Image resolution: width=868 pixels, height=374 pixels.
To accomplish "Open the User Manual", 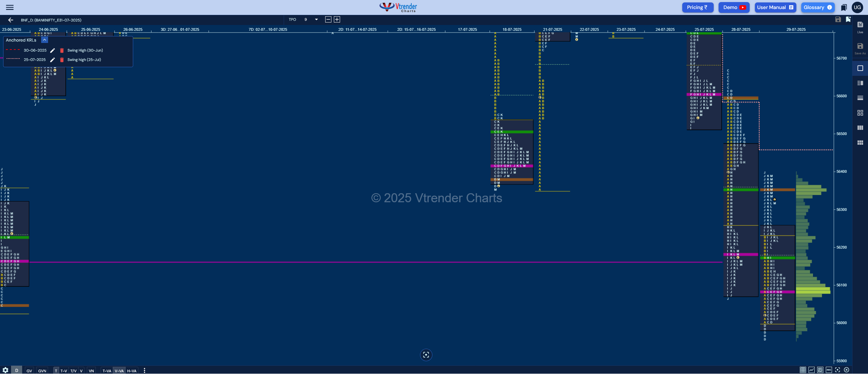I will [775, 7].
